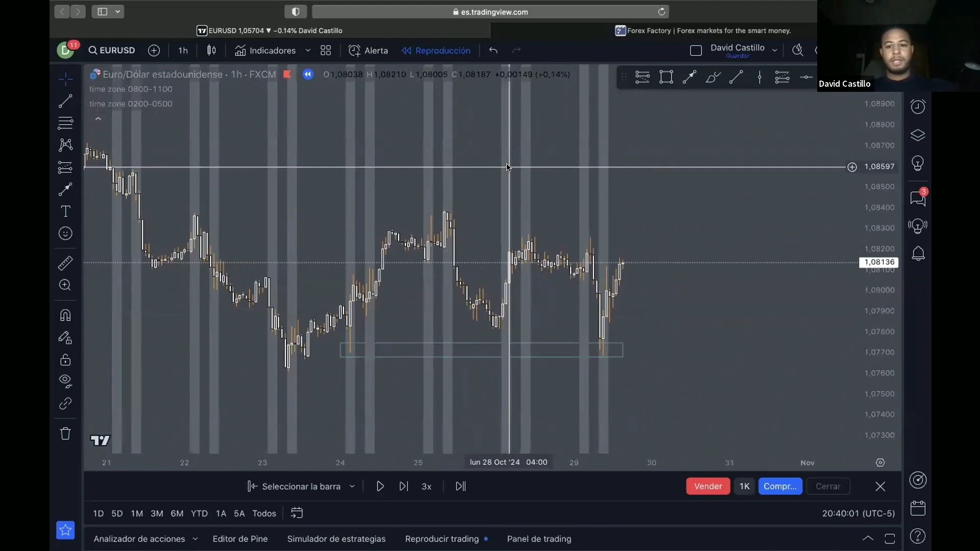Activate the zoom in tool
980x551 pixels.
(x=65, y=285)
